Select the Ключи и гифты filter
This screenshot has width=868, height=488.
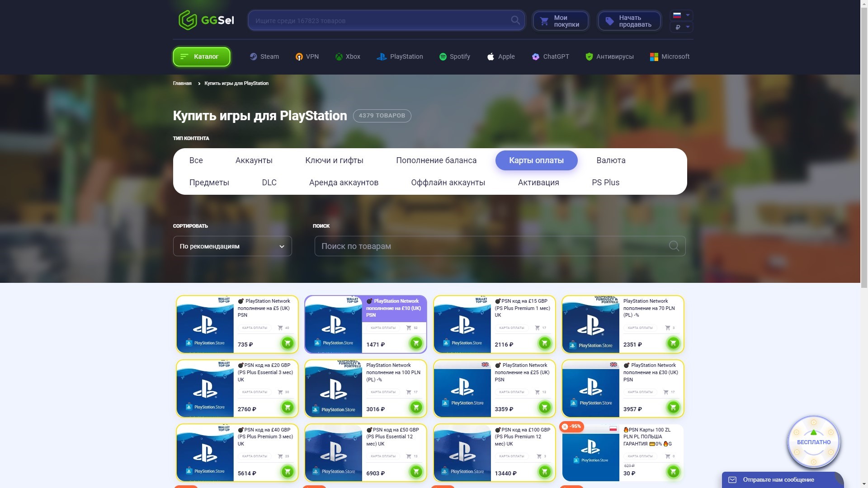tap(334, 160)
